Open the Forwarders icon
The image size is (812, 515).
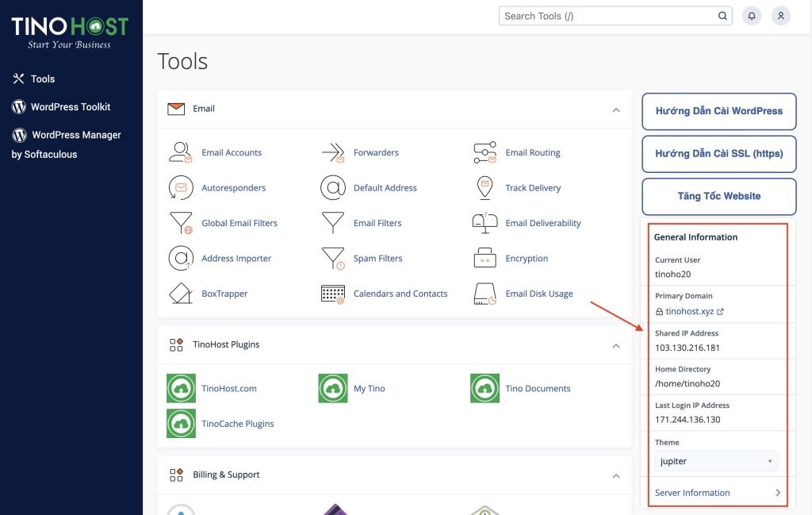click(333, 152)
